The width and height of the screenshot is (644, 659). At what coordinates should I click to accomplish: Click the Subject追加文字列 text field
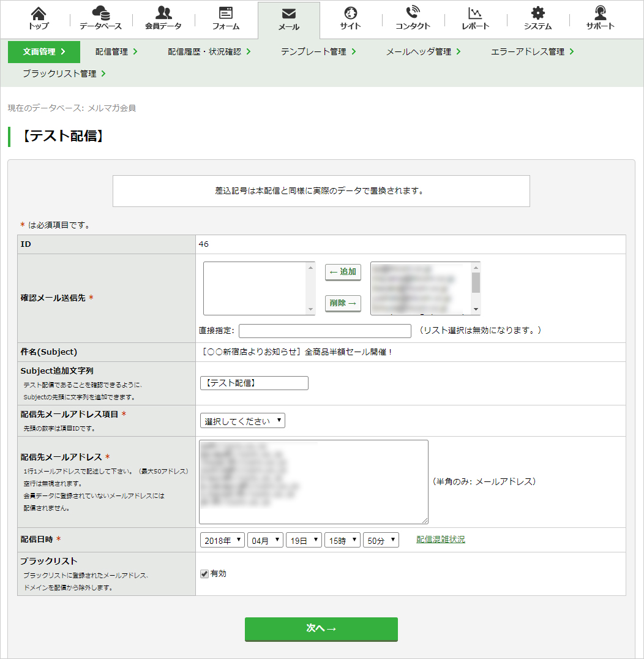point(254,383)
